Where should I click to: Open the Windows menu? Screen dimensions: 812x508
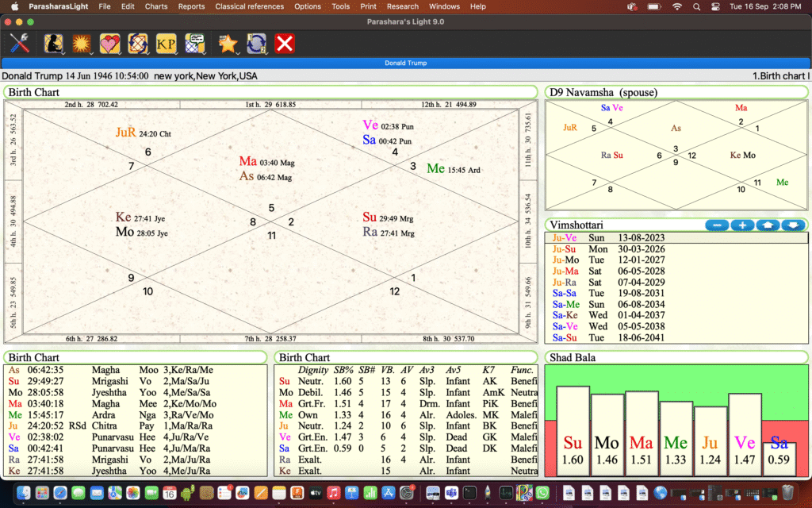(x=444, y=6)
